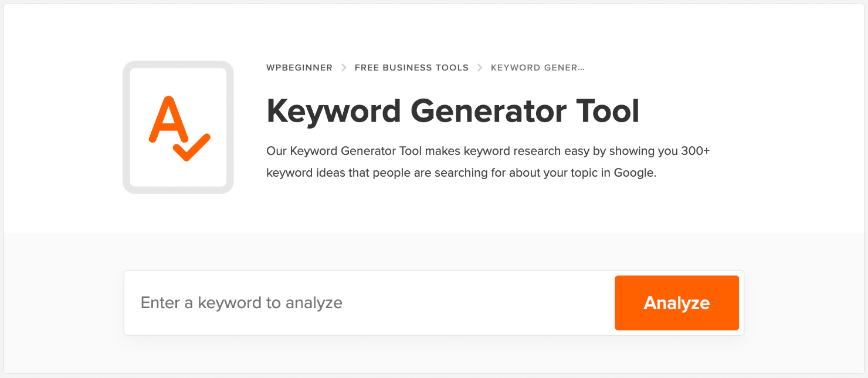Click the Analyze action to run analysis

click(676, 302)
